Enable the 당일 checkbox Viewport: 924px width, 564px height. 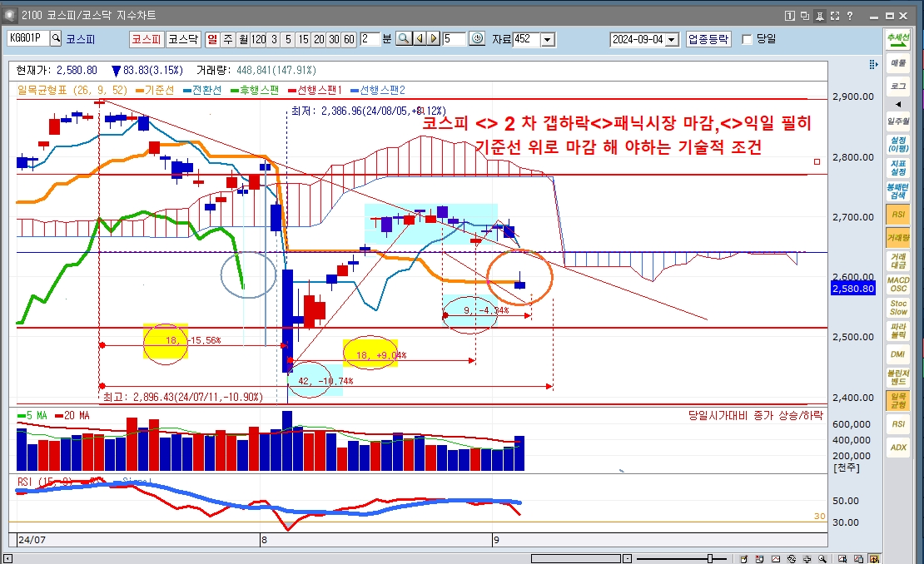(747, 39)
